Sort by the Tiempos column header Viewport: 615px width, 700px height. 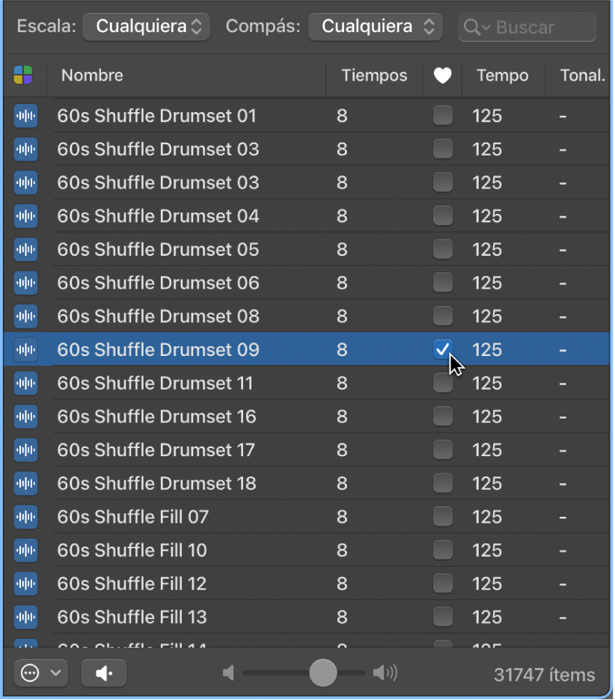pyautogui.click(x=374, y=76)
